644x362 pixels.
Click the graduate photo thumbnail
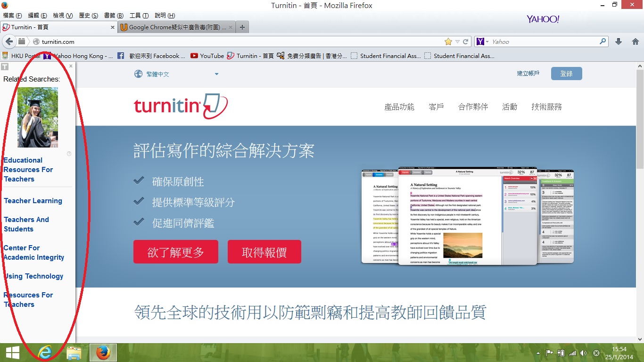coord(38,117)
